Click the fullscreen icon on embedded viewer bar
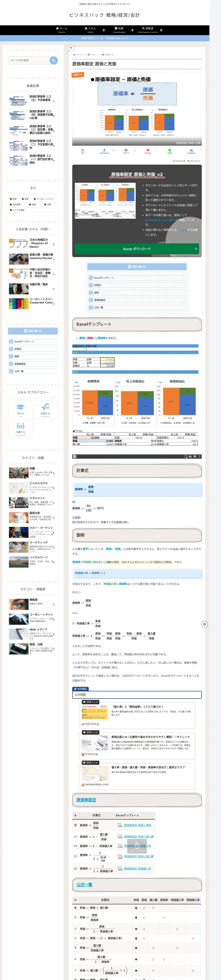This screenshot has height=980, width=221. 199,456
